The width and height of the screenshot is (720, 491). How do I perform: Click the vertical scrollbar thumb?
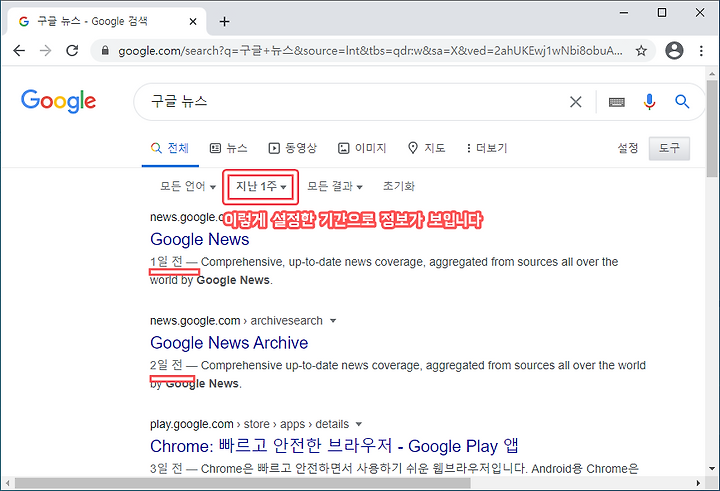[x=712, y=129]
